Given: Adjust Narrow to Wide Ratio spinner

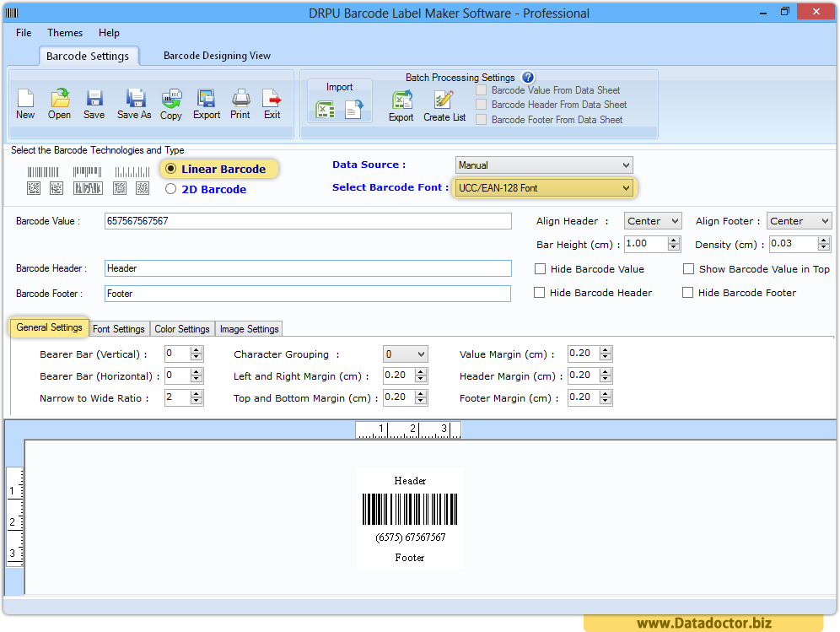Looking at the screenshot, I should 197,397.
